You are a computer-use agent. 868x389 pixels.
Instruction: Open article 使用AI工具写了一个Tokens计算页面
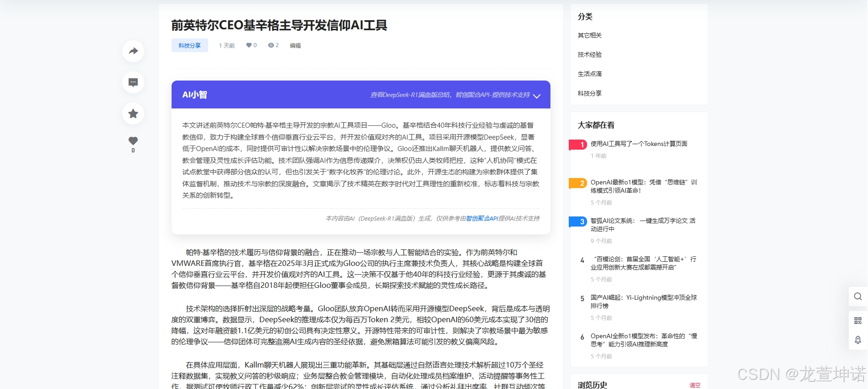click(639, 144)
